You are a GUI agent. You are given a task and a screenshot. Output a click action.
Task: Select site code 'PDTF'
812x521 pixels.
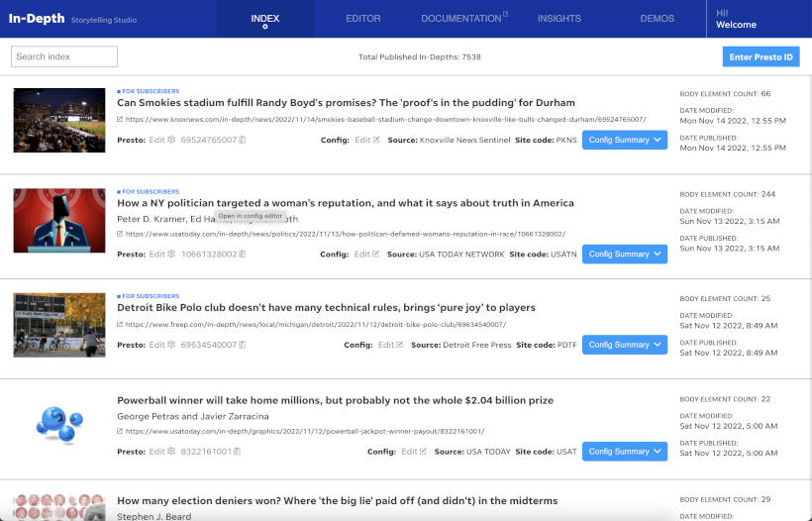coord(567,345)
